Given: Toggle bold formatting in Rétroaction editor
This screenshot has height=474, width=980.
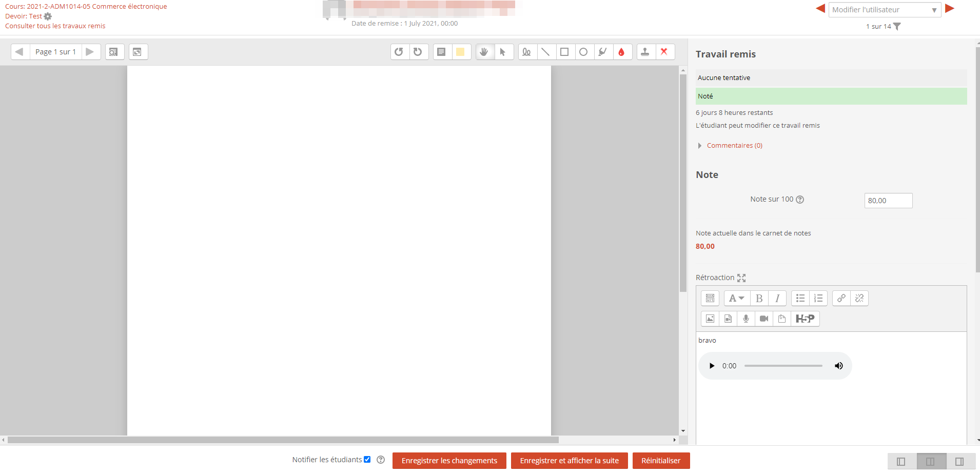Looking at the screenshot, I should coord(759,298).
